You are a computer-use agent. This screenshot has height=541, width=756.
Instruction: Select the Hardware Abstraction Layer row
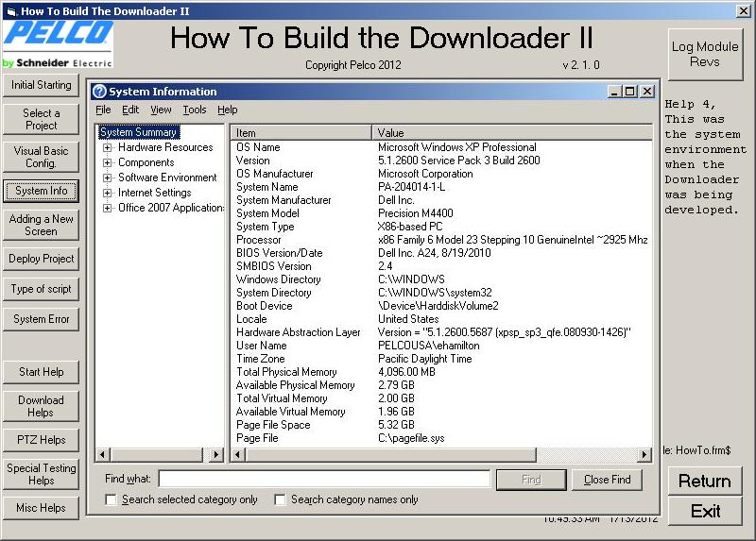pyautogui.click(x=441, y=332)
